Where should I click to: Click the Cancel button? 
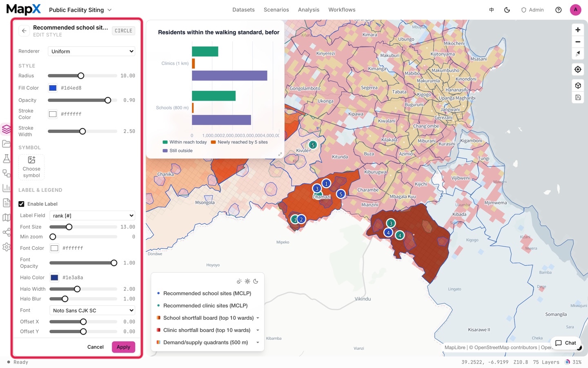click(x=96, y=347)
